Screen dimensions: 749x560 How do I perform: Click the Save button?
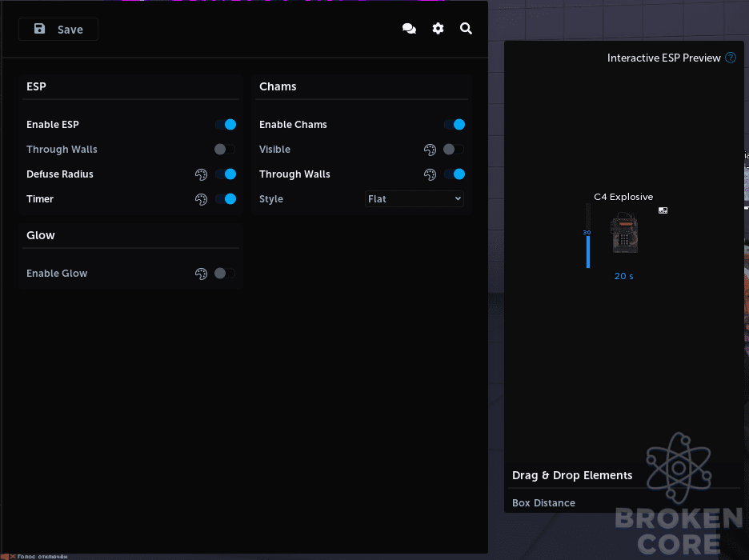tap(58, 29)
